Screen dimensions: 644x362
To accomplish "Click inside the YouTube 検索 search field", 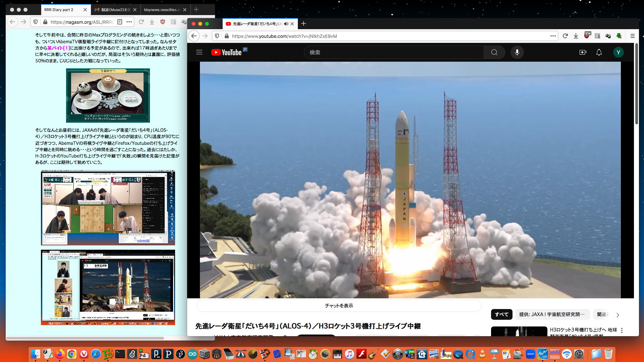I will [394, 52].
